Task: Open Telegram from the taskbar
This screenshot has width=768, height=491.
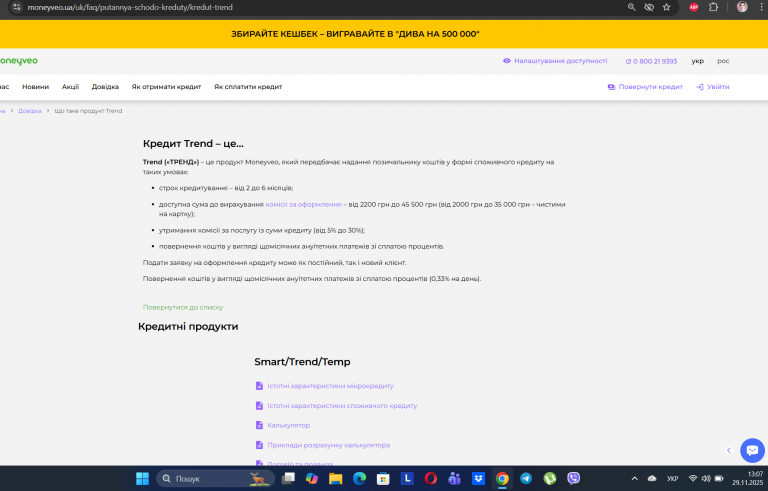Action: (x=526, y=478)
